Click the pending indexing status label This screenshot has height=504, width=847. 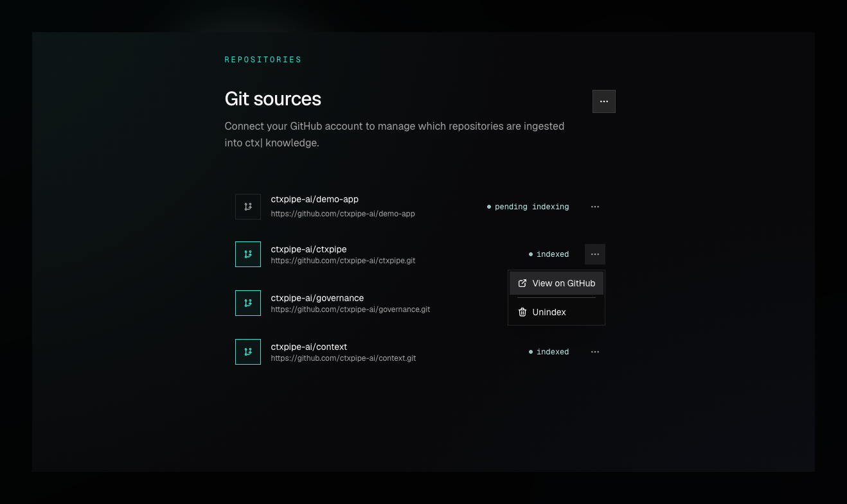(528, 207)
